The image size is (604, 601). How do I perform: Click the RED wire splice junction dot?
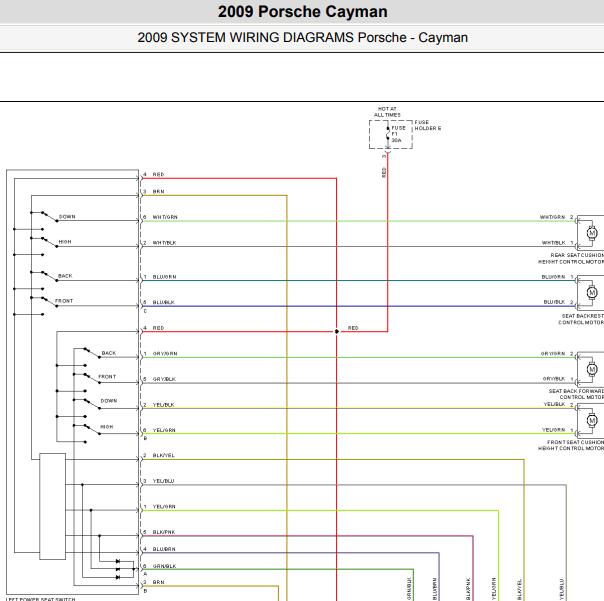(x=337, y=331)
